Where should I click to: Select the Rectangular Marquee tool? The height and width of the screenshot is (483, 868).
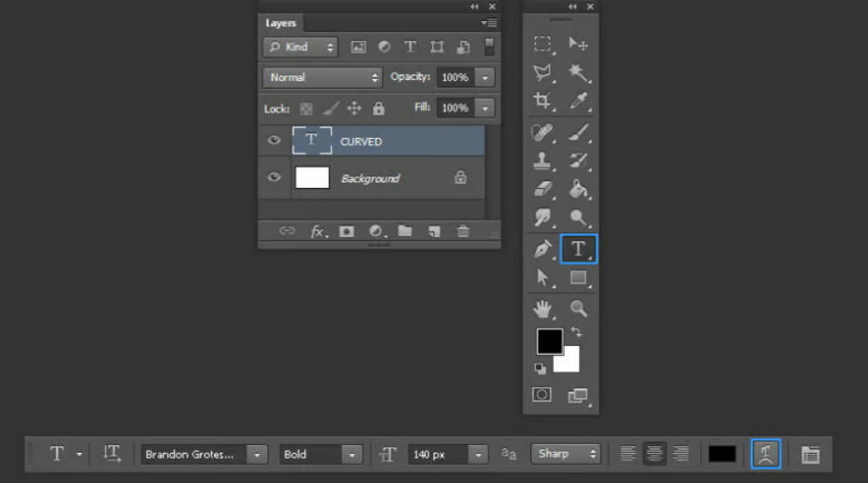point(543,44)
